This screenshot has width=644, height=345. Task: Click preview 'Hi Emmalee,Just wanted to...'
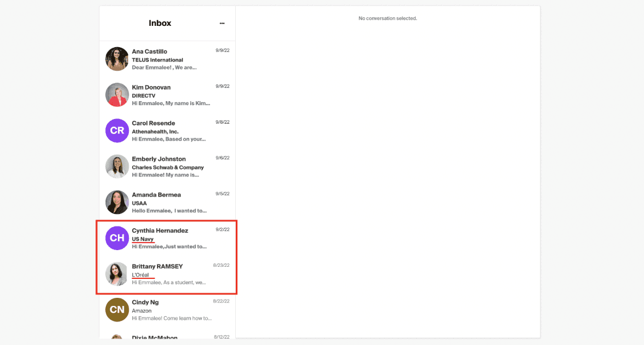tap(169, 247)
